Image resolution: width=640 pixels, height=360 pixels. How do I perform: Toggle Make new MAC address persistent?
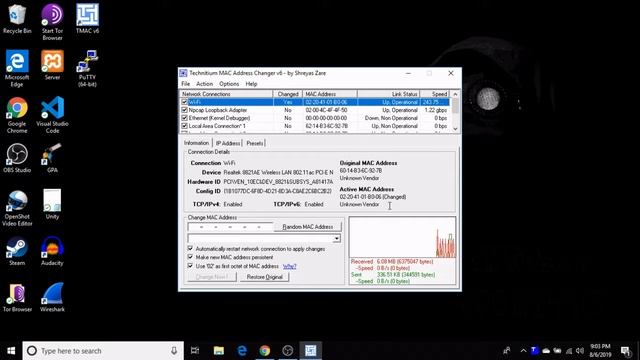tap(190, 257)
